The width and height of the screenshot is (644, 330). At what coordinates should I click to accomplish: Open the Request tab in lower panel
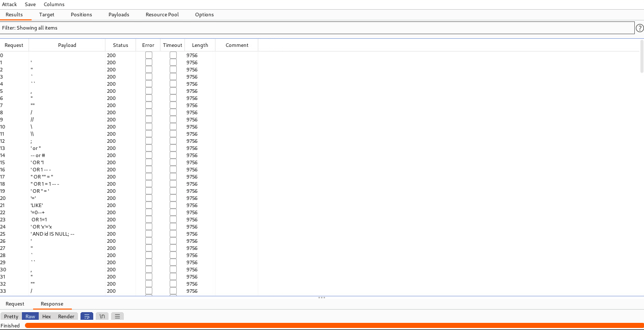tap(15, 304)
